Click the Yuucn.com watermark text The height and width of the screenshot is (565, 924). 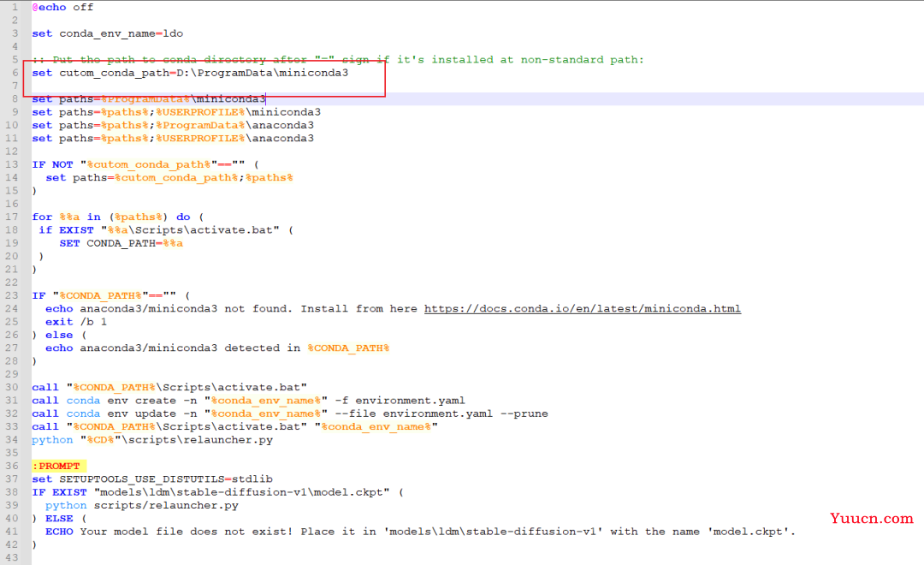(871, 518)
